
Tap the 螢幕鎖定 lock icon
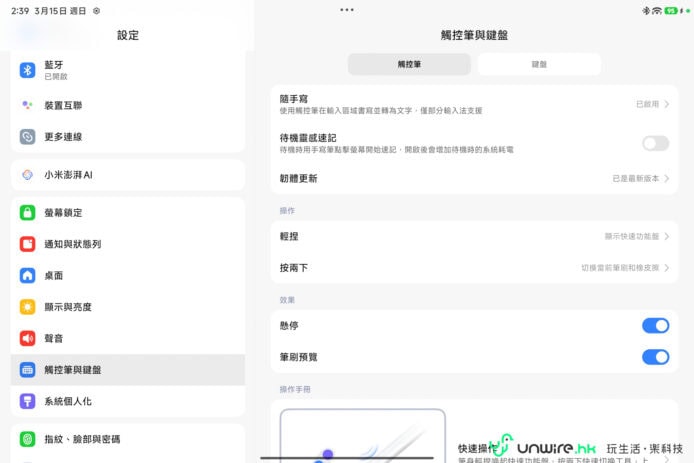[x=28, y=213]
